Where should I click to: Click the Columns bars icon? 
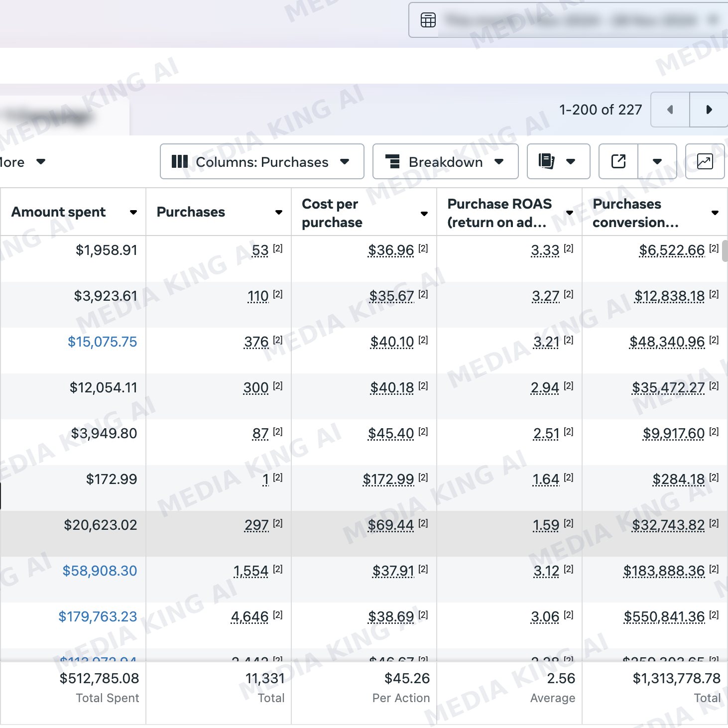[x=180, y=161]
